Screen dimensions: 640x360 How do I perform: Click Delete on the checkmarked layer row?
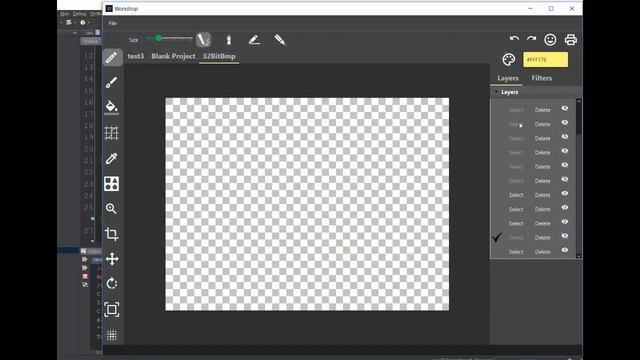coord(542,238)
